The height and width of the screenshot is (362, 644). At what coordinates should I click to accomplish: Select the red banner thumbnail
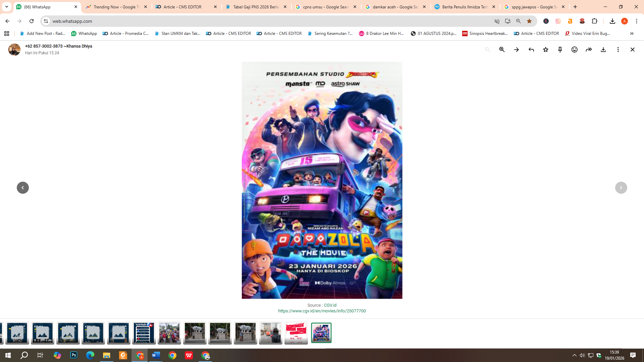pyautogui.click(x=296, y=333)
